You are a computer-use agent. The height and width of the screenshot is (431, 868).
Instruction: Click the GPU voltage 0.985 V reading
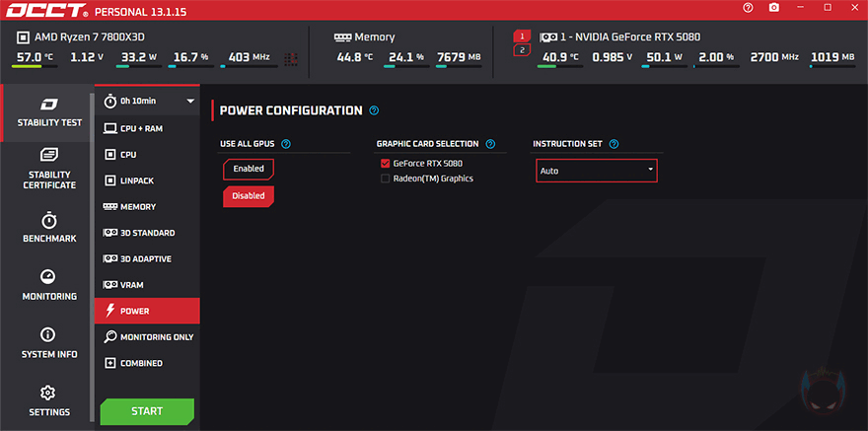tap(613, 56)
